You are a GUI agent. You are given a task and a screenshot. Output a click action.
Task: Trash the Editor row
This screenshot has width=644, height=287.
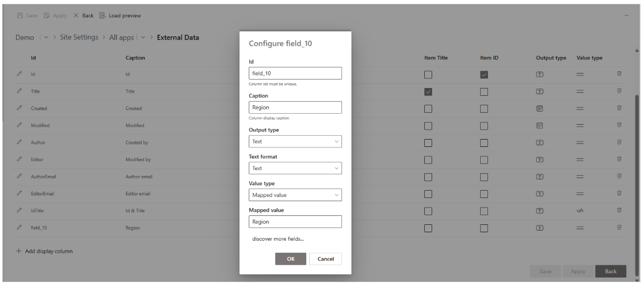click(620, 160)
